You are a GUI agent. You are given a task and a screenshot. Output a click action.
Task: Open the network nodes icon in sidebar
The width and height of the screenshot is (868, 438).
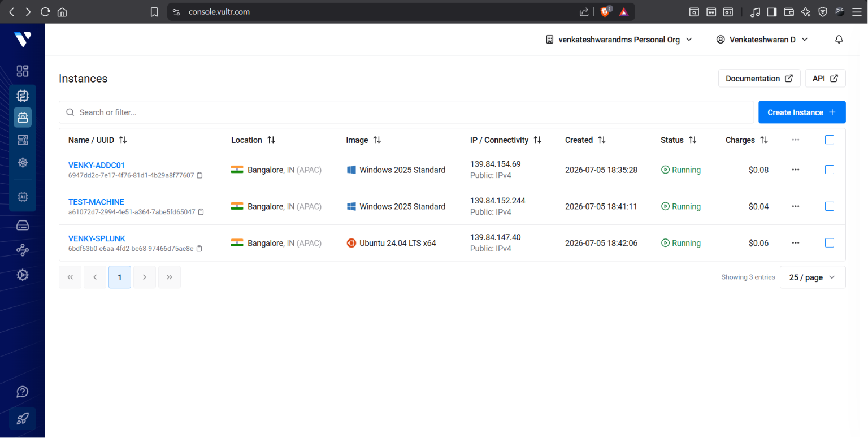23,250
